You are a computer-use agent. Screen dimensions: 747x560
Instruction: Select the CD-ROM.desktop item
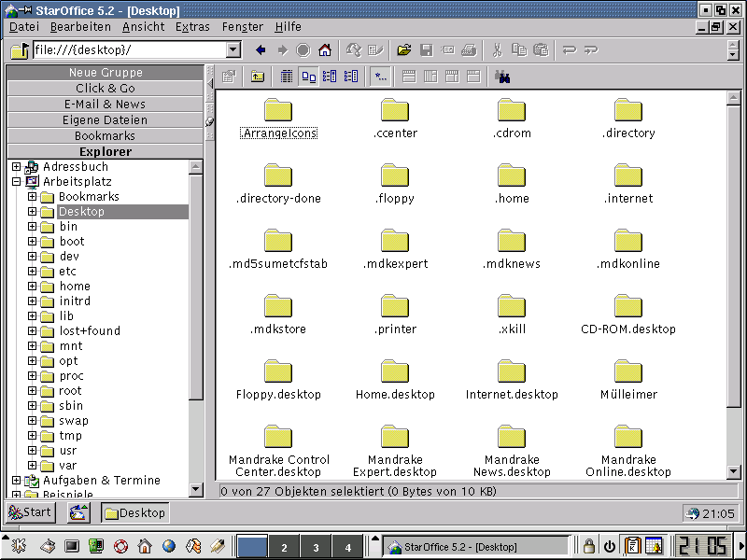[628, 315]
